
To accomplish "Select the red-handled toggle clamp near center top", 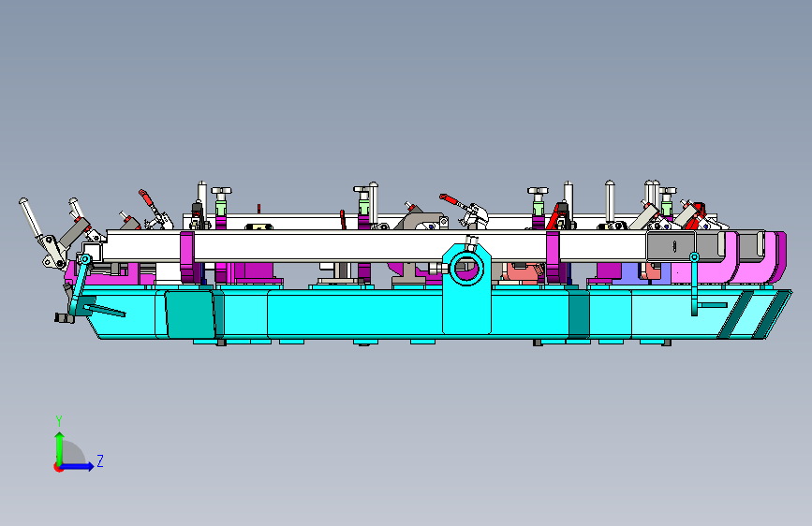I will click(465, 209).
